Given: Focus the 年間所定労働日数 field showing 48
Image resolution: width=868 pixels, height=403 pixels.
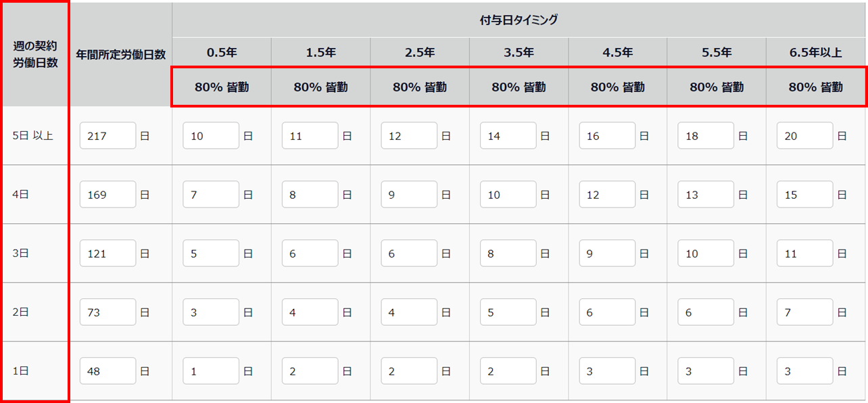Looking at the screenshot, I should pyautogui.click(x=107, y=371).
